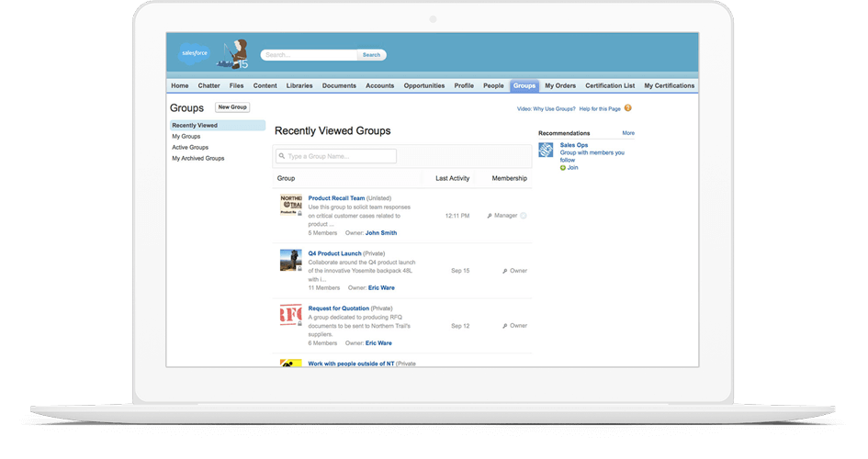Switch to the Opportunities tab
This screenshot has width=868, height=459.
pyautogui.click(x=423, y=85)
